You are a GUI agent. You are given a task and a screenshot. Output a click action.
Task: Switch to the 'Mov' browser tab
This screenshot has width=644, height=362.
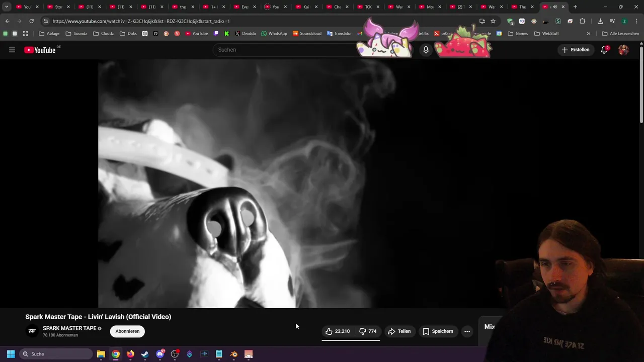click(x=430, y=7)
